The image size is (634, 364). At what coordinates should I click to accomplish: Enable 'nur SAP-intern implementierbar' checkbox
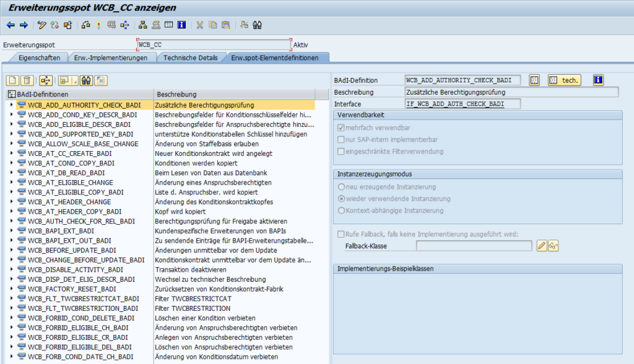(341, 139)
